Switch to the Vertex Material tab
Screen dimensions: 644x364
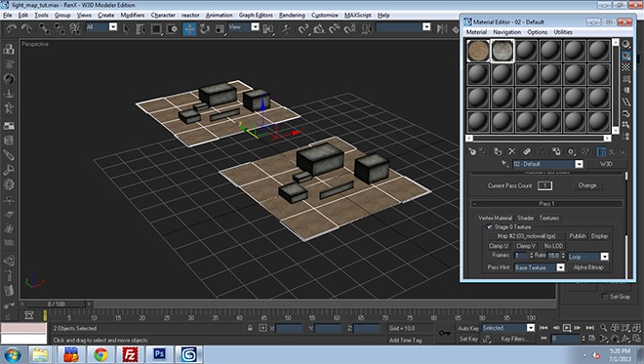[x=495, y=219]
